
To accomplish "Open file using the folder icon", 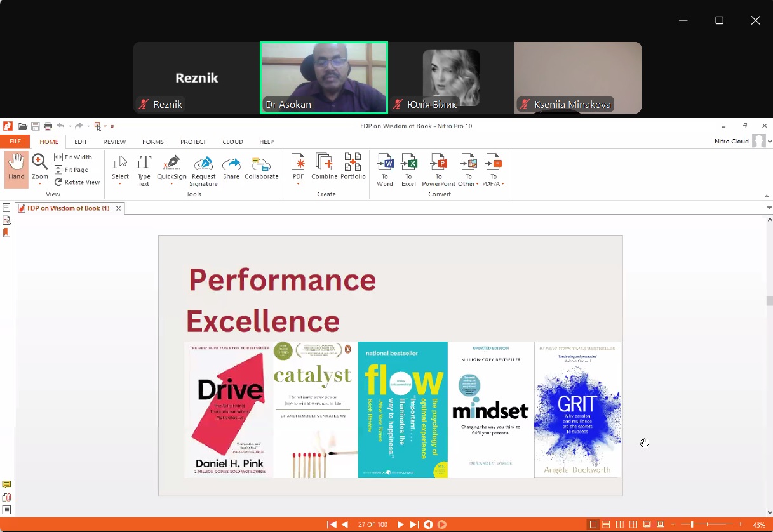I will pyautogui.click(x=23, y=126).
